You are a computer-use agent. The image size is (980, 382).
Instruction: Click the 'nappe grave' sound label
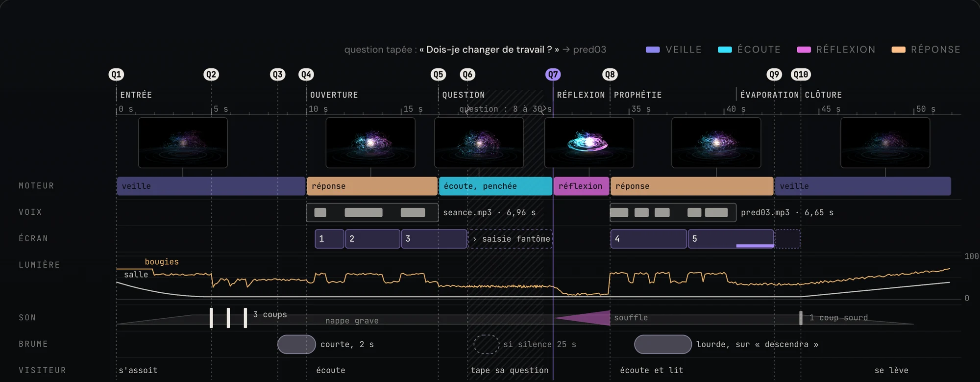click(352, 321)
